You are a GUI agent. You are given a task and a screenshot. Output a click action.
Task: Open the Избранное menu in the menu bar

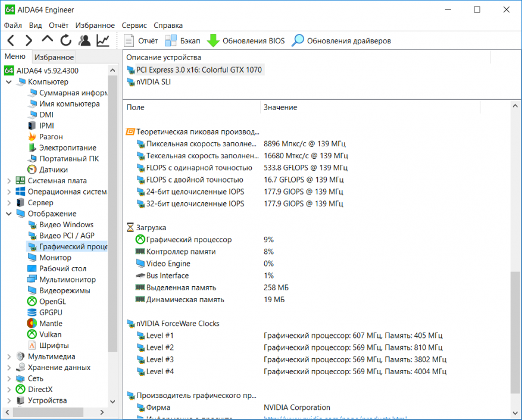(95, 26)
